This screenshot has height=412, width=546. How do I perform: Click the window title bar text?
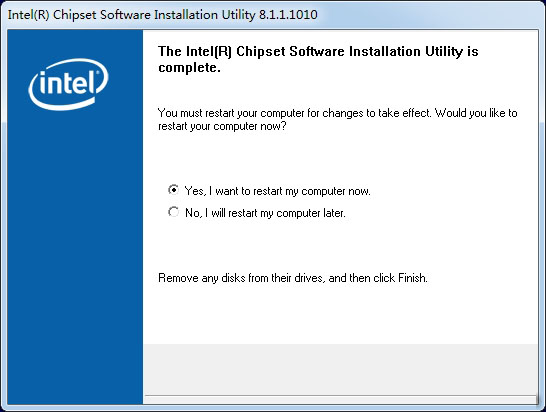pyautogui.click(x=163, y=15)
